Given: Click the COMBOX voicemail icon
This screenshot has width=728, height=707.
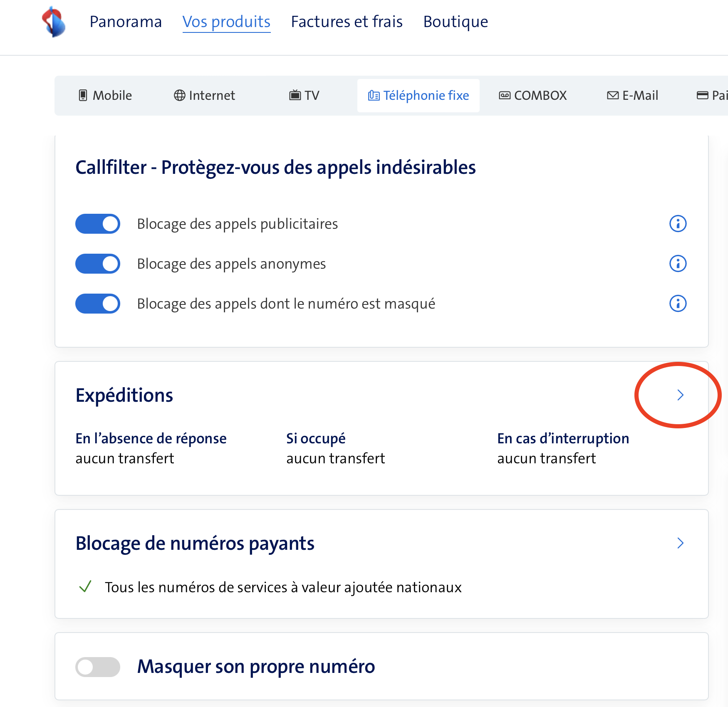Looking at the screenshot, I should tap(505, 96).
